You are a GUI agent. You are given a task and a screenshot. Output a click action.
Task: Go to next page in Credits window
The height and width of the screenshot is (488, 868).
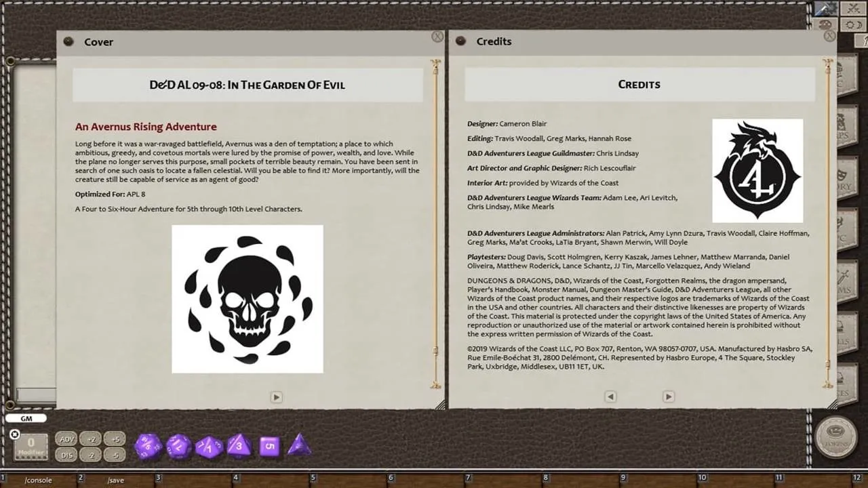[x=668, y=396]
